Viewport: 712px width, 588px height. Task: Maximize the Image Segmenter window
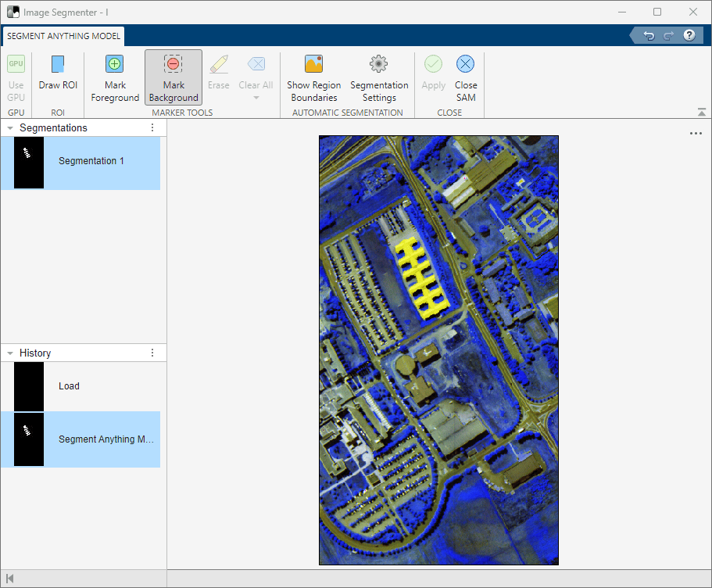pyautogui.click(x=657, y=12)
